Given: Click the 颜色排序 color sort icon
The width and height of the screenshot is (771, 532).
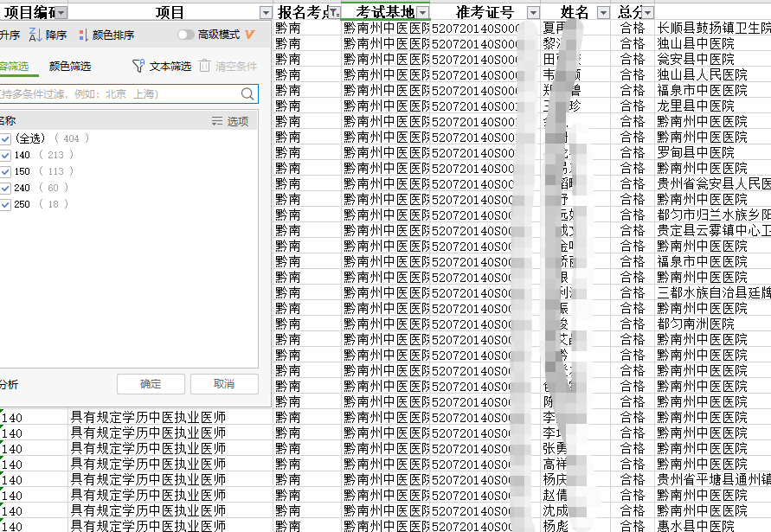Looking at the screenshot, I should (83, 35).
